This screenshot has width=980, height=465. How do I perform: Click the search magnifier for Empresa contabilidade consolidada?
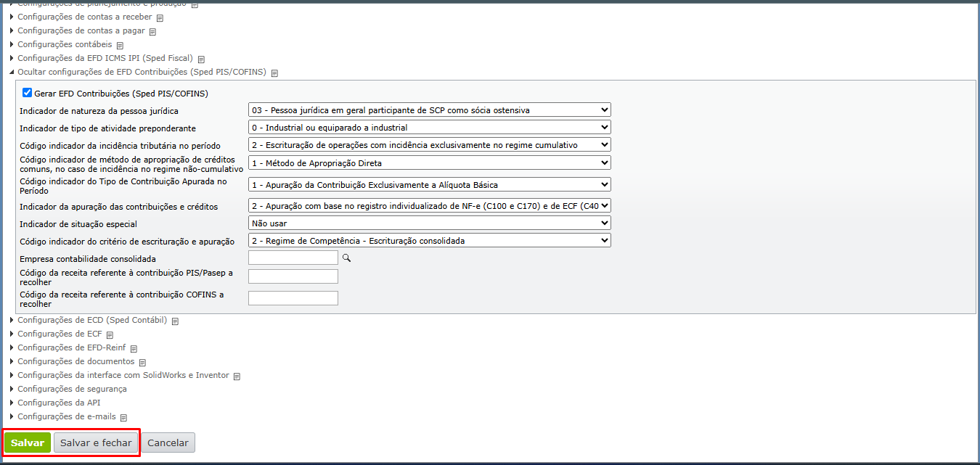pyautogui.click(x=347, y=258)
